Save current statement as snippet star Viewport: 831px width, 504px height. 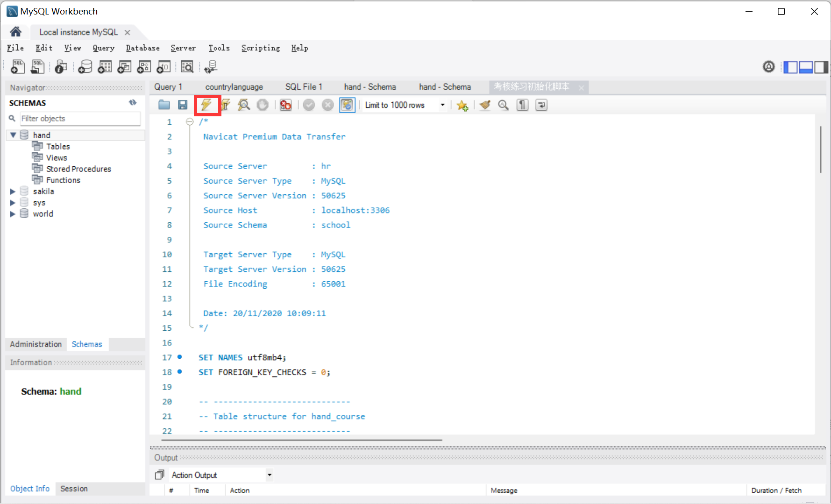(462, 106)
